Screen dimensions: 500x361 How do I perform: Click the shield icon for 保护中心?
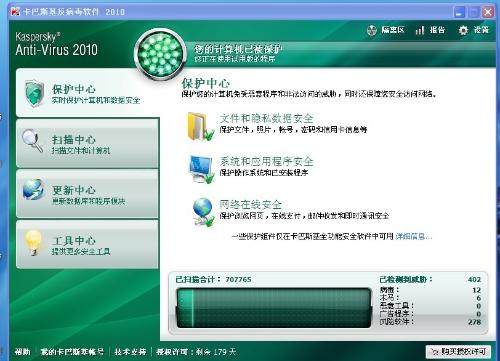(34, 93)
